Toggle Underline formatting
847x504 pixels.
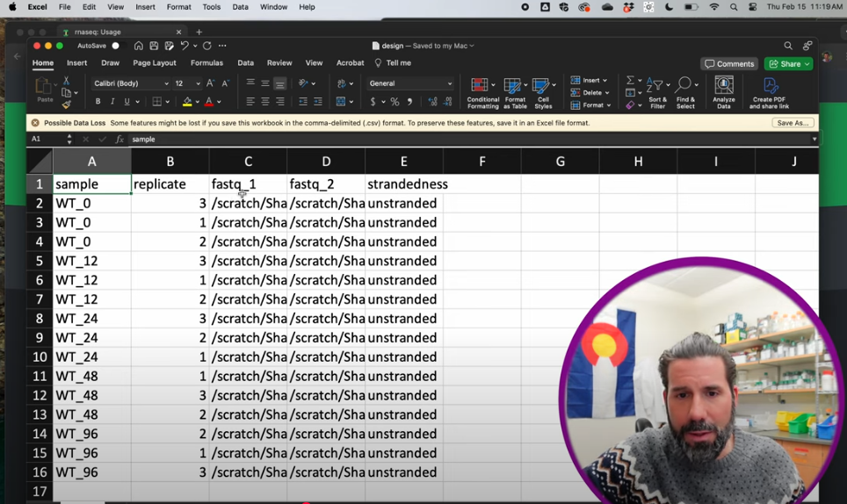click(127, 102)
